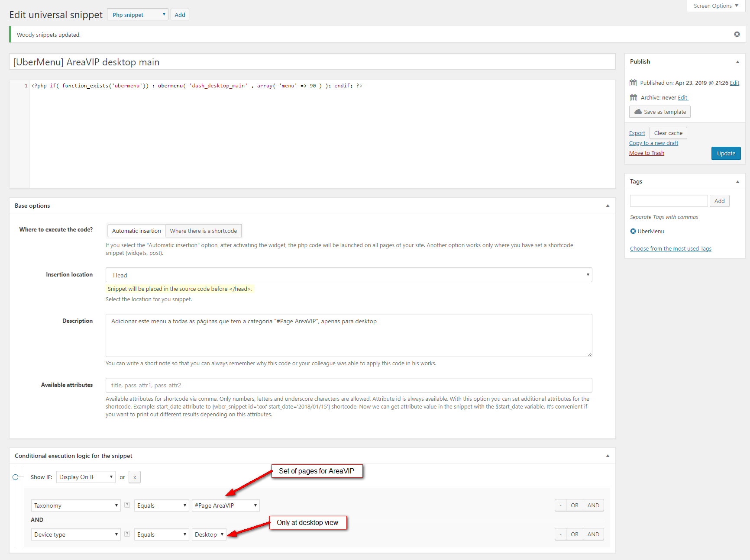Screen dimensions: 750x560
Task: Delete the Show IF condition group with x
Action: coord(135,477)
